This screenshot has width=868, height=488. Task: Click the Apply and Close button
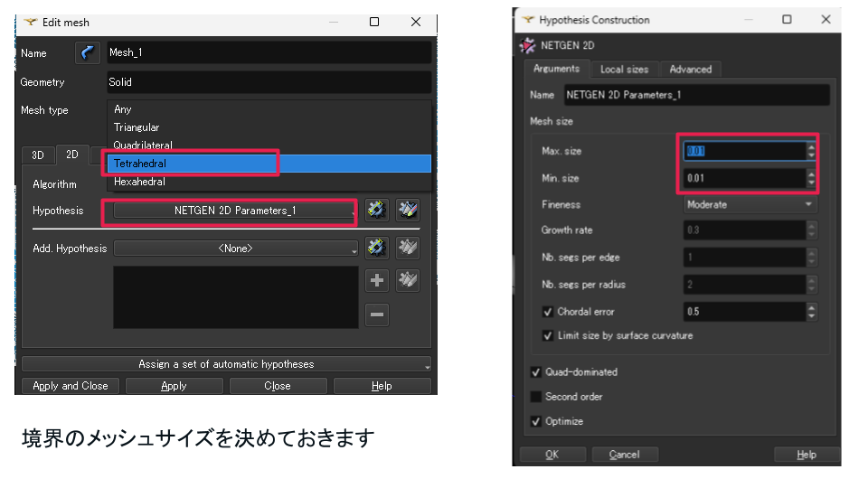tap(71, 386)
